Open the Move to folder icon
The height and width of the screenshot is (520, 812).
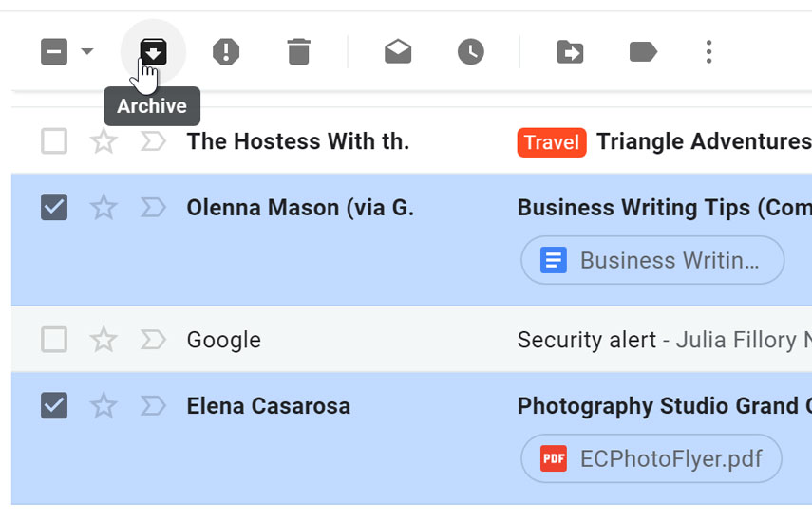point(570,52)
